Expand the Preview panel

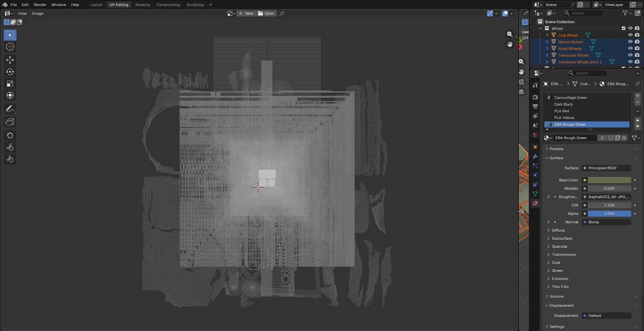pos(592,149)
